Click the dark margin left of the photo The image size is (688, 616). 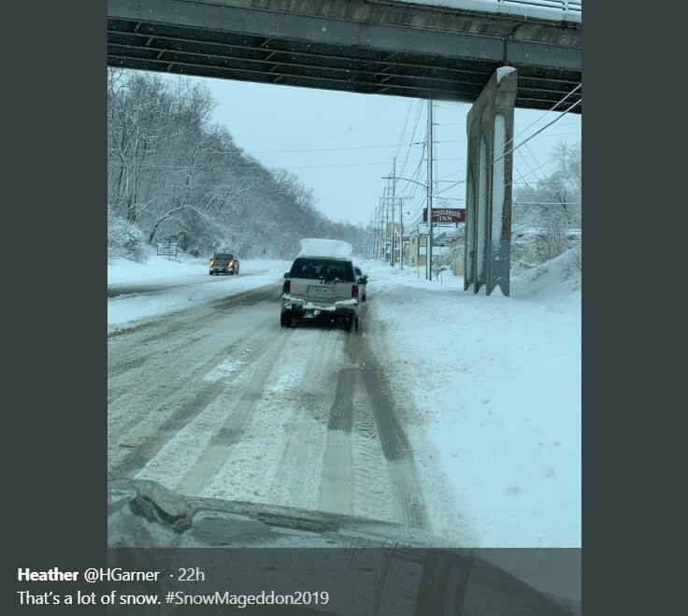coord(53,280)
